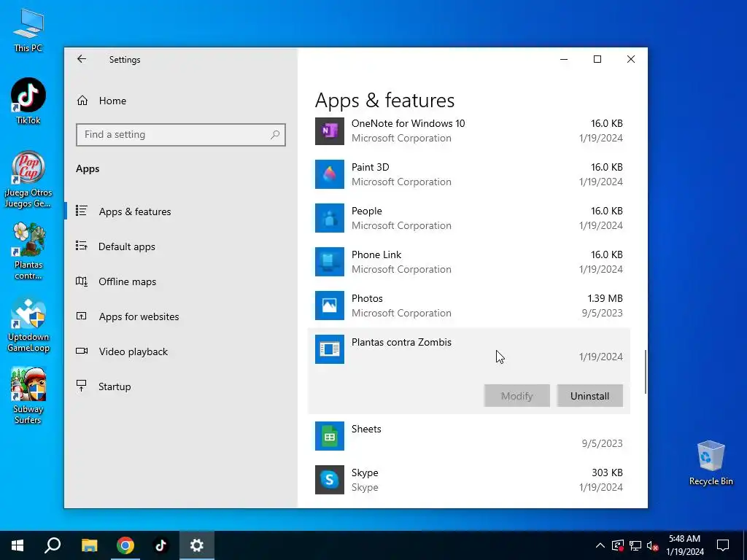The image size is (747, 560).
Task: Open taskbar search
Action: pos(53,545)
